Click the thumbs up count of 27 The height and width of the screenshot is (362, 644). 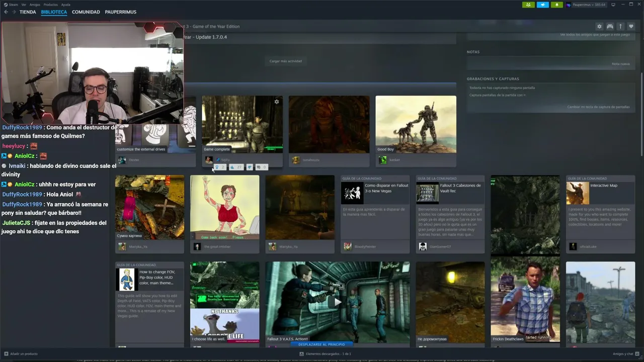click(x=236, y=167)
